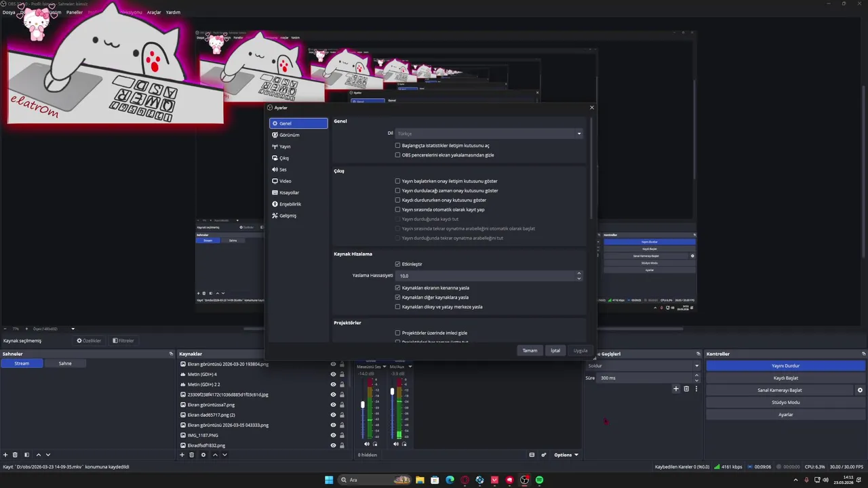The width and height of the screenshot is (868, 488).
Task: Stop streaming with Yayını Durdur
Action: 785,366
